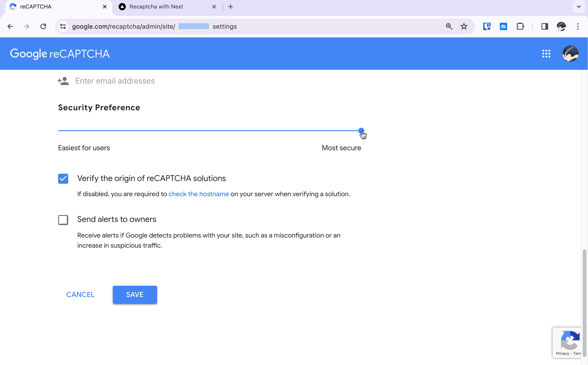Uncheck Verify the origin of reCAPTCHA solutions
This screenshot has width=588, height=365.
click(63, 179)
